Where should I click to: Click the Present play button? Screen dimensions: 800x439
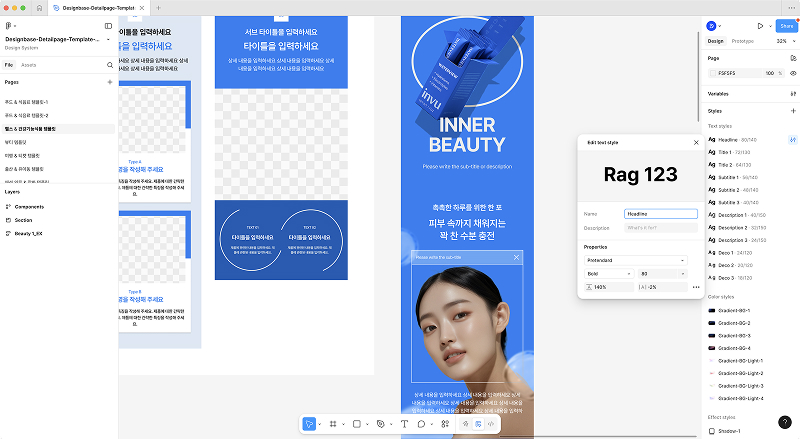coord(760,26)
